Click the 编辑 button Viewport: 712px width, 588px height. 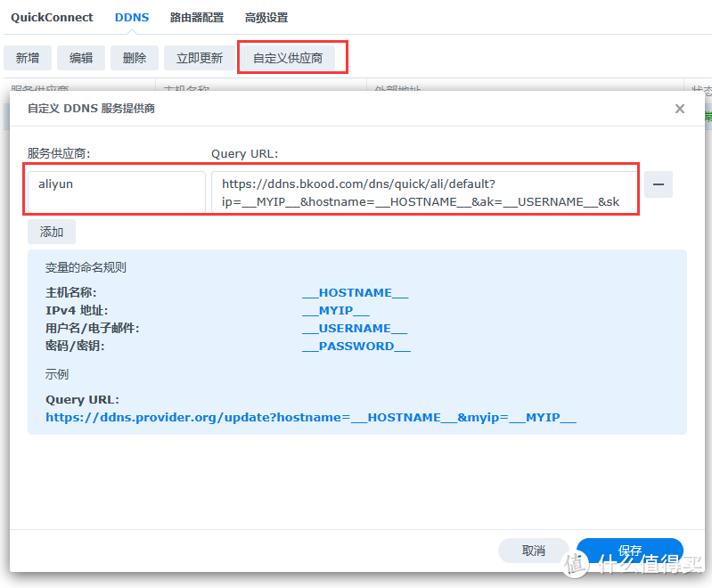tap(81, 58)
